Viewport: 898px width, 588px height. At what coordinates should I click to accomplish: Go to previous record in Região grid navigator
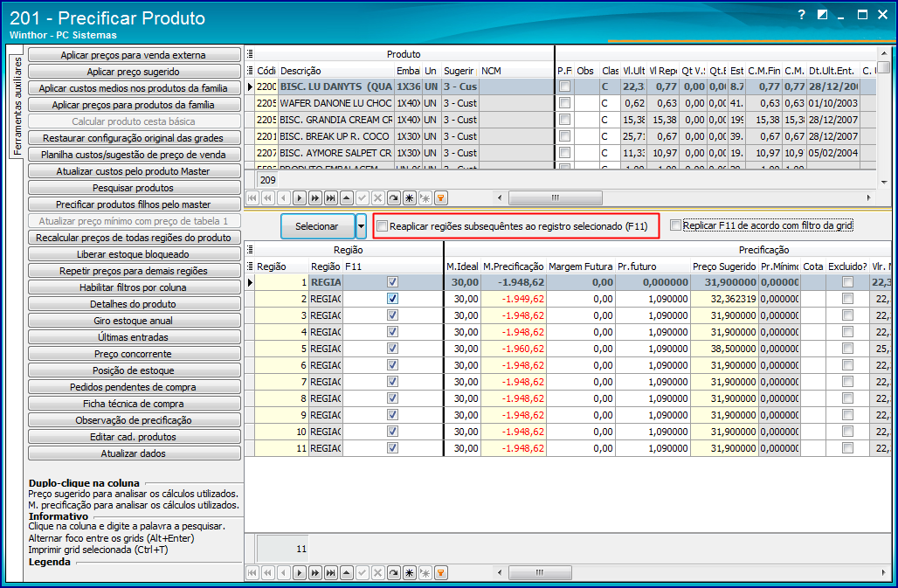[284, 572]
